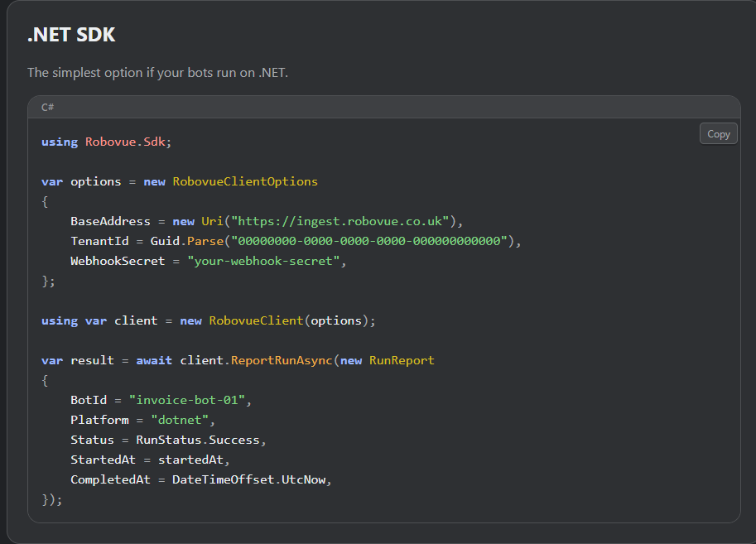The width and height of the screenshot is (756, 544).
Task: Click the Guid.Parse call
Action: [x=187, y=241]
